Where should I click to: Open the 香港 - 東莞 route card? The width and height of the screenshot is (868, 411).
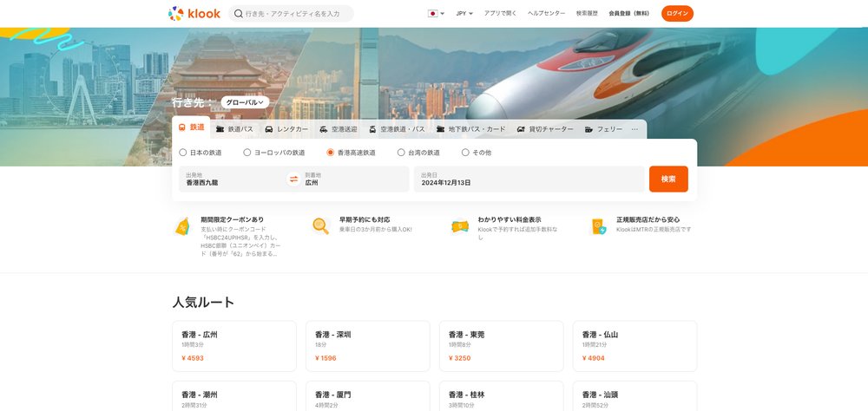[x=501, y=346]
